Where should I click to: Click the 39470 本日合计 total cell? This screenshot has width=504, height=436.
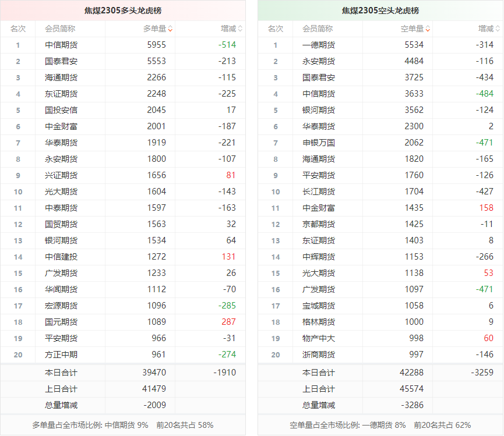point(154,373)
